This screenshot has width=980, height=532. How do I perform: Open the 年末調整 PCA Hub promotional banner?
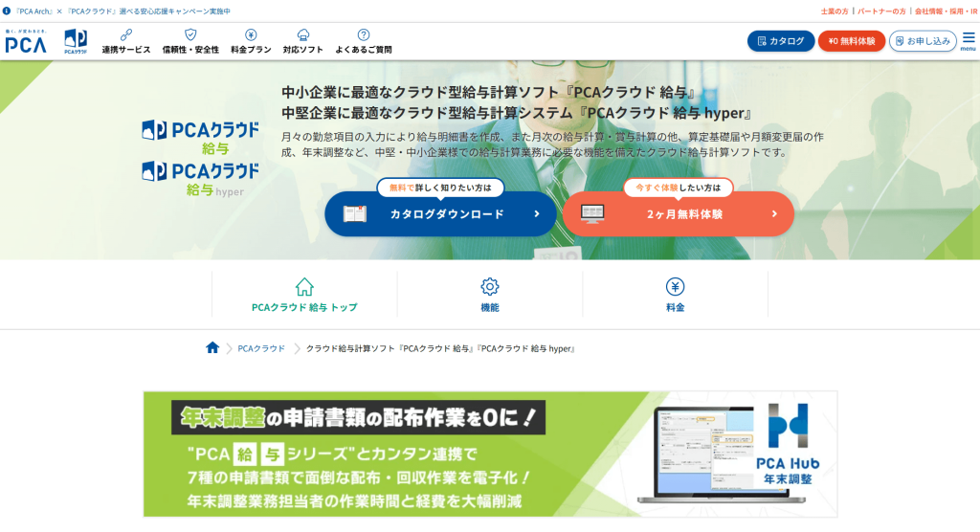point(491,454)
